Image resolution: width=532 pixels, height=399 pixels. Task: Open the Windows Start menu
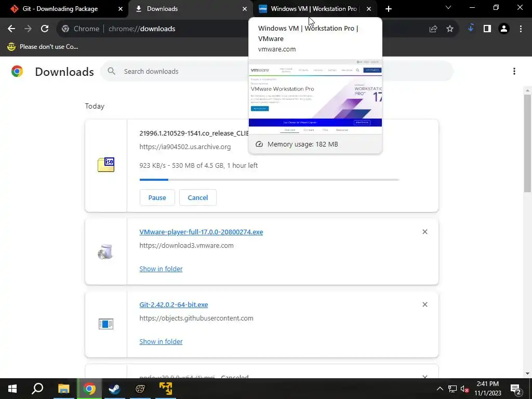(x=12, y=389)
